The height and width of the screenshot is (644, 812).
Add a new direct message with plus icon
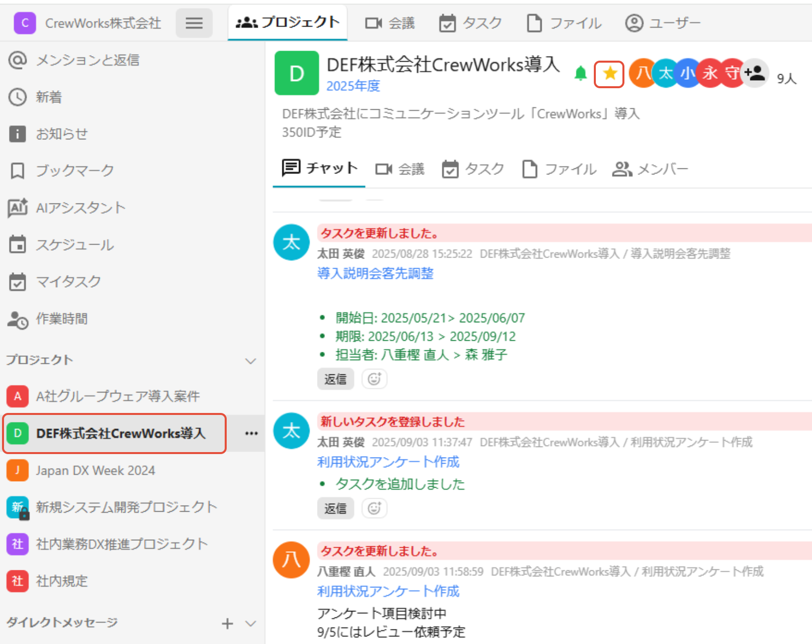pos(227,623)
